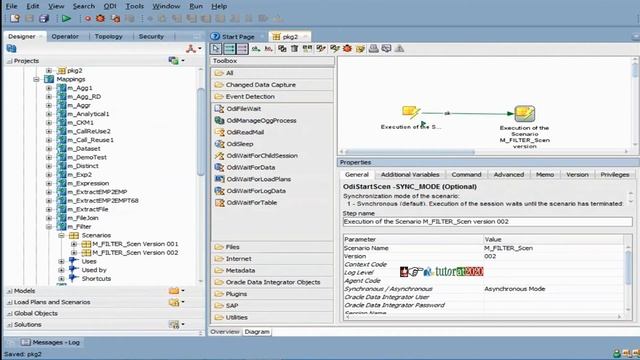Select M_FILTER_Scen Version 002 in tree
640x360 pixels.
click(135, 253)
